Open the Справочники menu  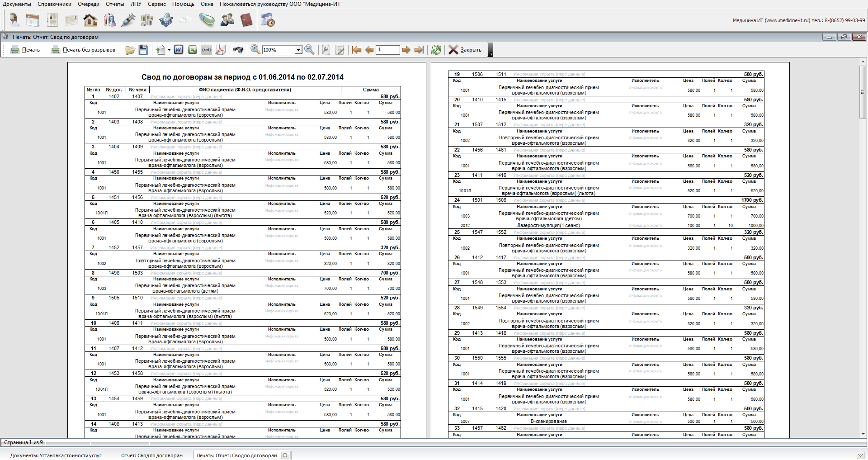point(54,4)
